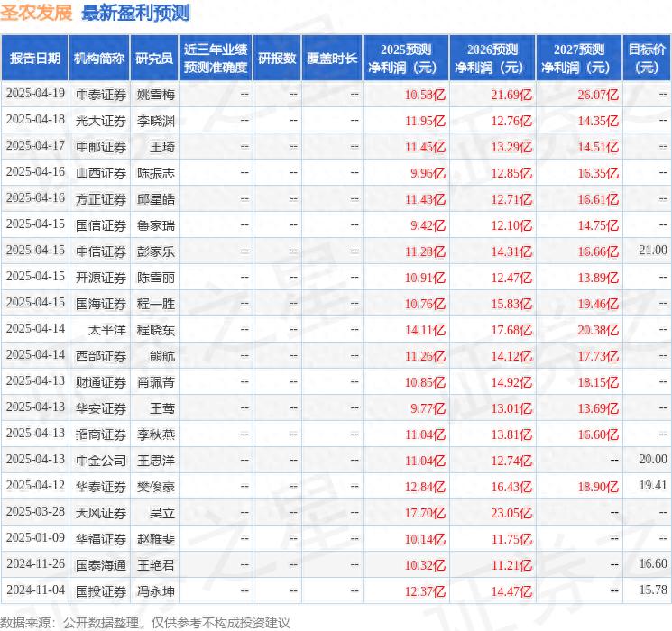672x631 pixels.
Task: Click the 2024-11-26 report date
Action: [35, 563]
